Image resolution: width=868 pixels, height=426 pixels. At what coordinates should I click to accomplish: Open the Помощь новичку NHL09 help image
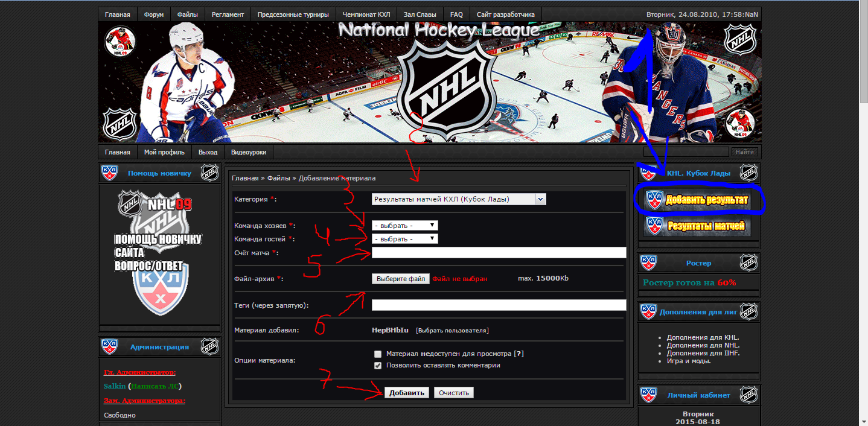tap(159, 252)
